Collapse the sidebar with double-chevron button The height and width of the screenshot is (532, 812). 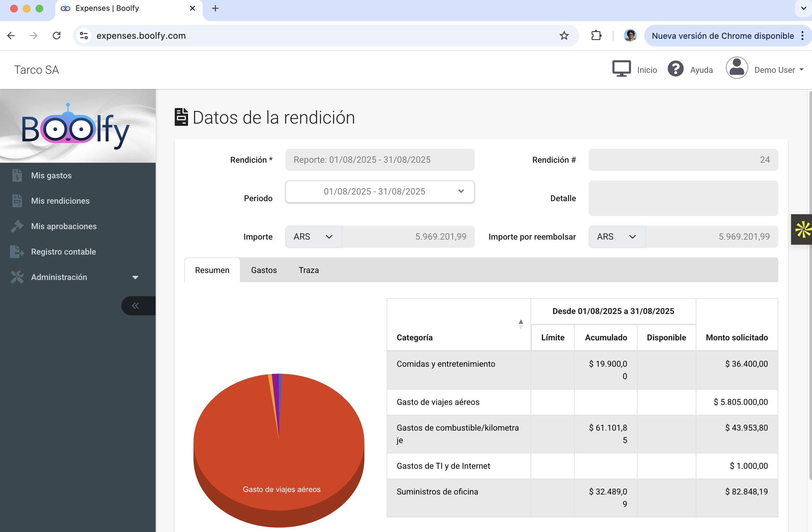click(x=136, y=305)
